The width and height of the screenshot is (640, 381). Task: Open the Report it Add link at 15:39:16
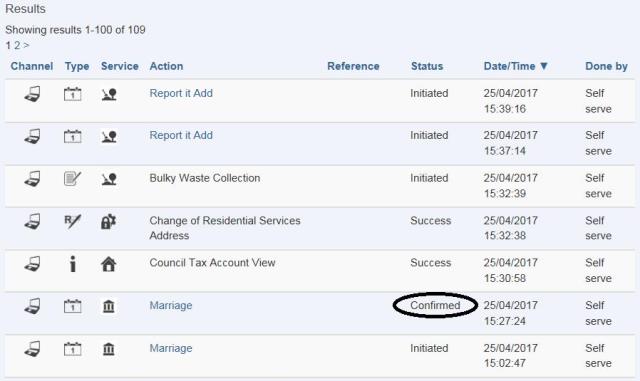(x=181, y=93)
